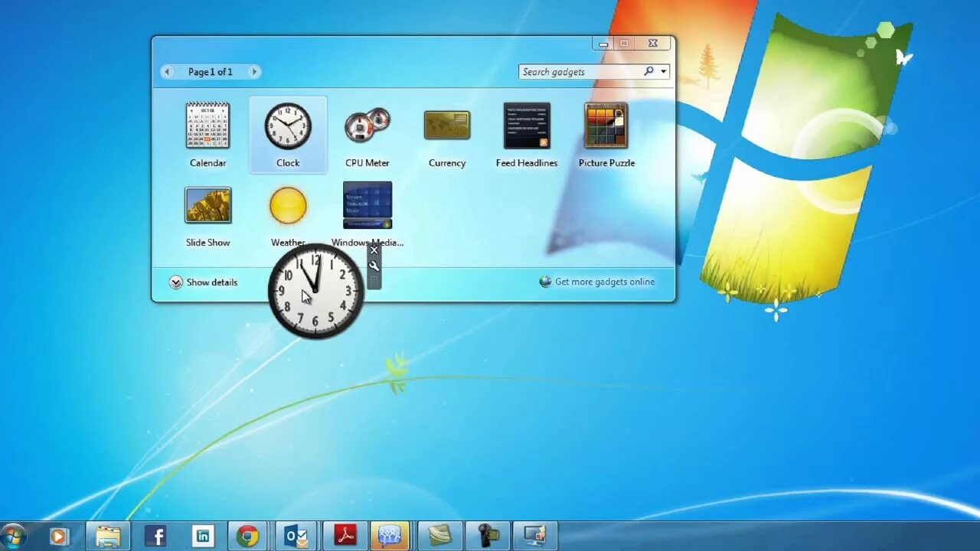This screenshot has width=980, height=551.
Task: Close the gadget gallery window
Action: click(x=652, y=44)
